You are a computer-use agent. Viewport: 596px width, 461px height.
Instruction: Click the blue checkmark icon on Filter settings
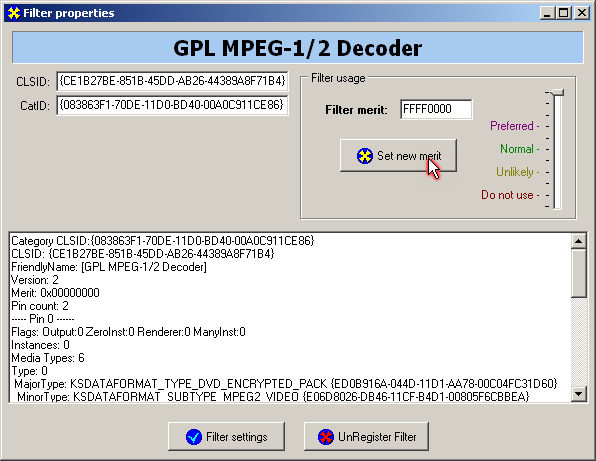pyautogui.click(x=193, y=437)
